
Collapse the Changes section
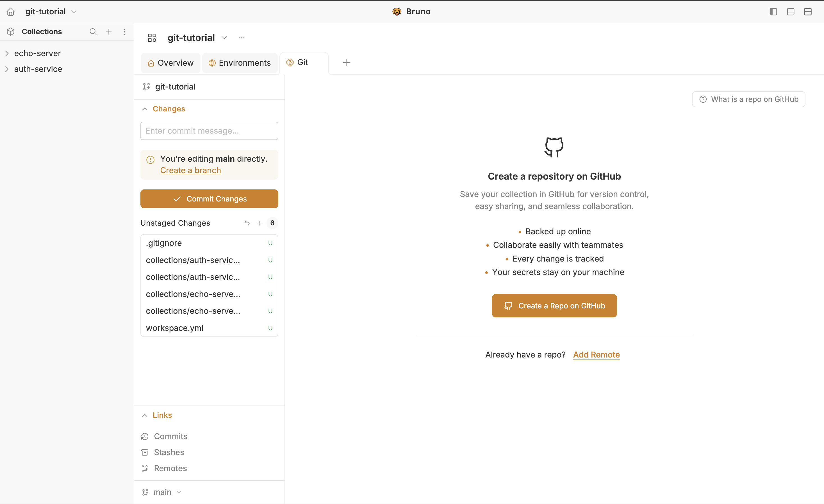point(145,109)
